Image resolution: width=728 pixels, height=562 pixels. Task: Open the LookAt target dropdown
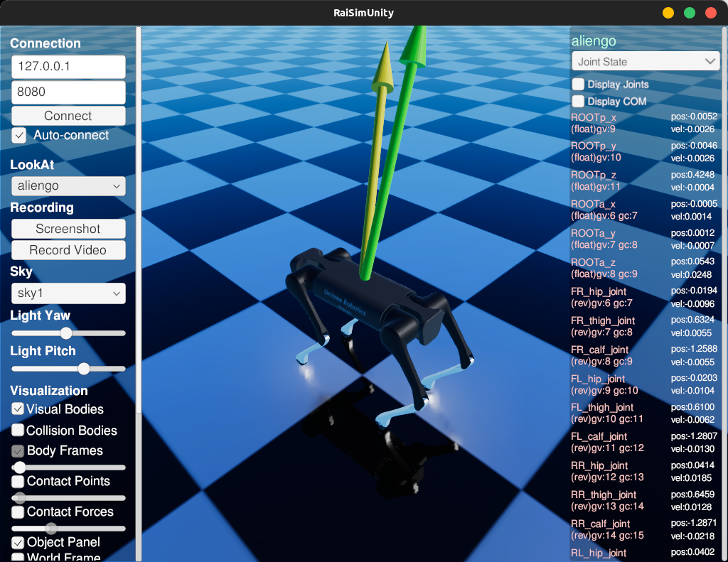pyautogui.click(x=68, y=185)
